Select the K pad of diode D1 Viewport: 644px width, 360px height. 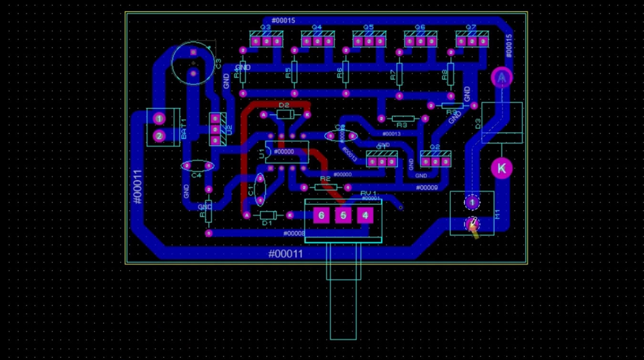point(290,215)
